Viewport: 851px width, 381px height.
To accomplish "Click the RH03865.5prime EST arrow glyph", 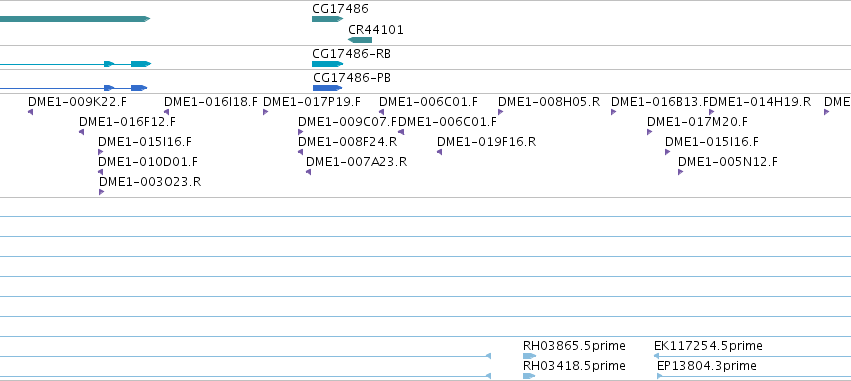I will pos(529,356).
